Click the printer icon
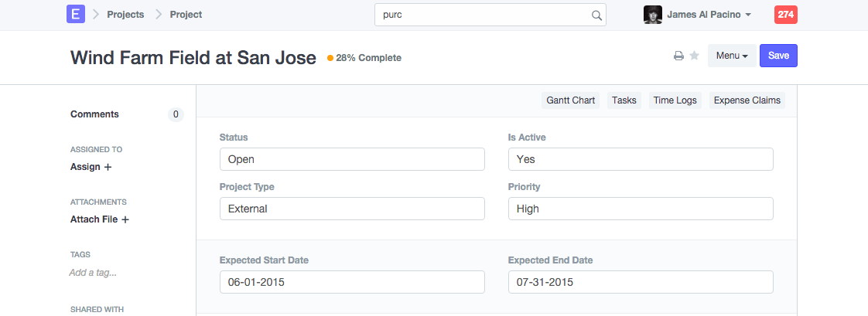868x316 pixels. click(x=678, y=56)
